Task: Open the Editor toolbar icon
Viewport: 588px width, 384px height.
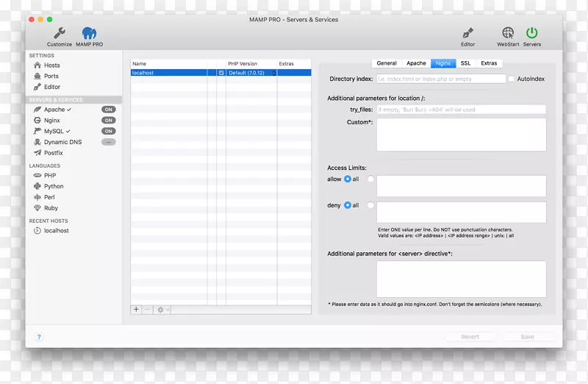Action: [467, 33]
